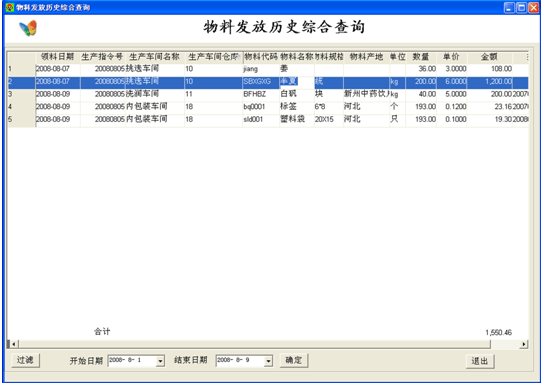Screen dimensions: 541x383
Task: Click the 生产车间名称 column header
Action: coord(155,57)
